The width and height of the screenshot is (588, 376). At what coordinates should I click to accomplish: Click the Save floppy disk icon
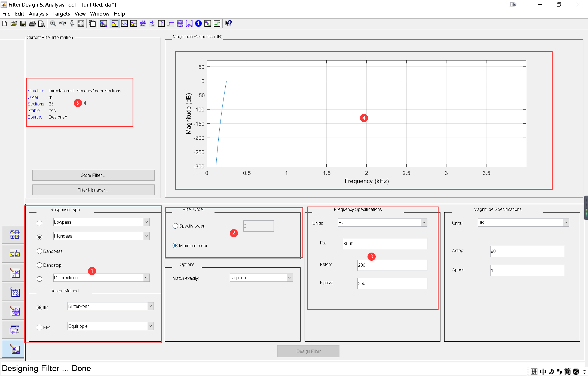(23, 24)
